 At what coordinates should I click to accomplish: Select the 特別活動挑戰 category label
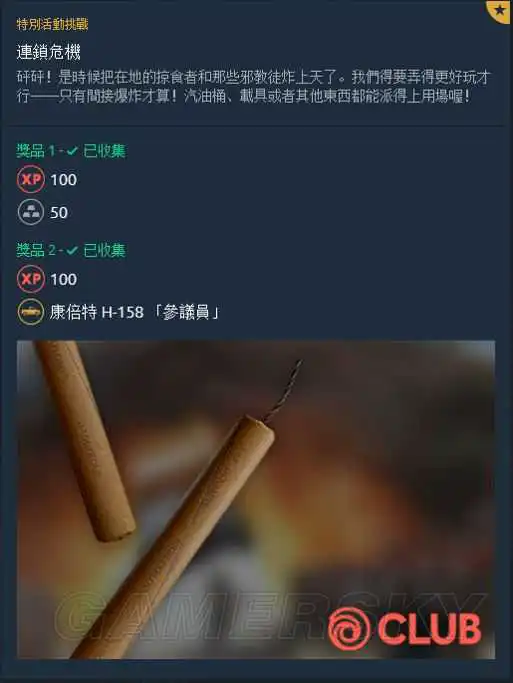pyautogui.click(x=52, y=24)
